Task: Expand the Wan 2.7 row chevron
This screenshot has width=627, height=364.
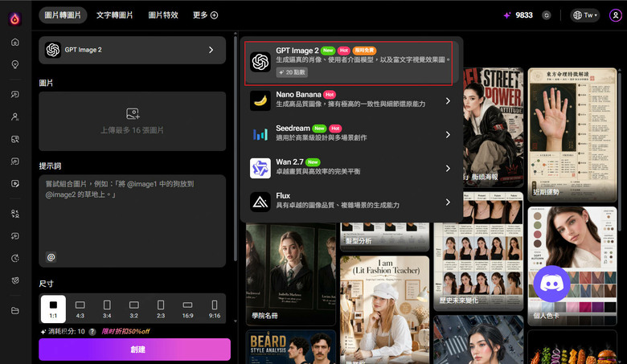Action: tap(448, 168)
